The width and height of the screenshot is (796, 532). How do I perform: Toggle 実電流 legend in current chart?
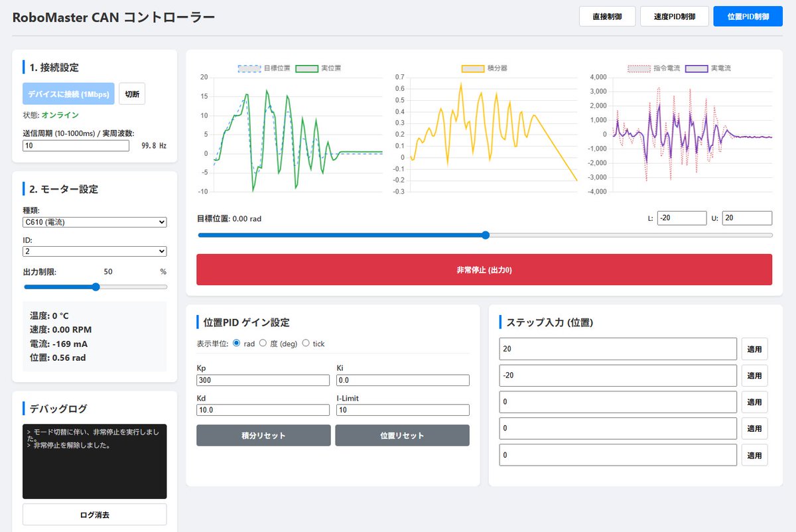coord(708,68)
